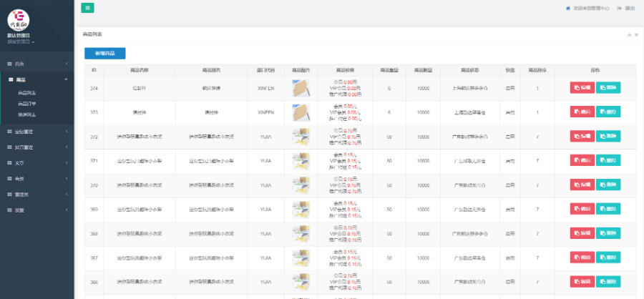Delete the product with ID 369

(608, 209)
